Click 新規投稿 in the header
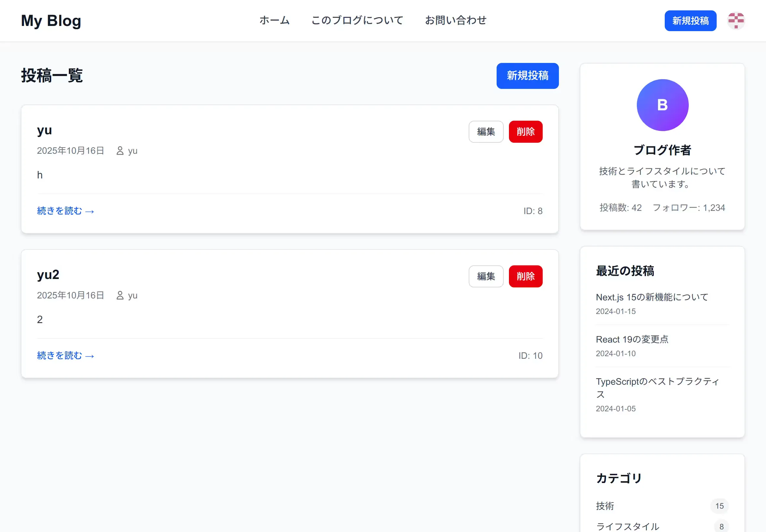This screenshot has height=532, width=766. tap(690, 21)
